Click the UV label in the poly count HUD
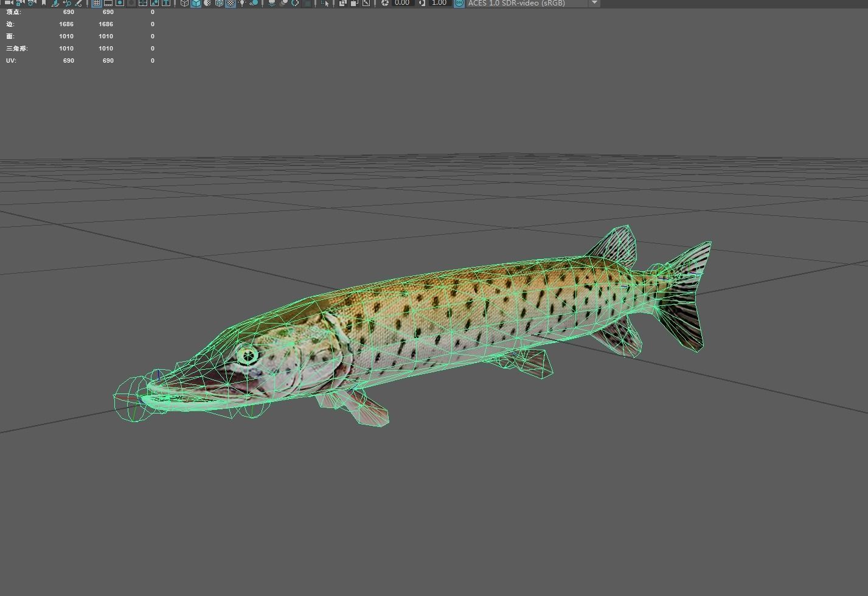 [x=11, y=61]
